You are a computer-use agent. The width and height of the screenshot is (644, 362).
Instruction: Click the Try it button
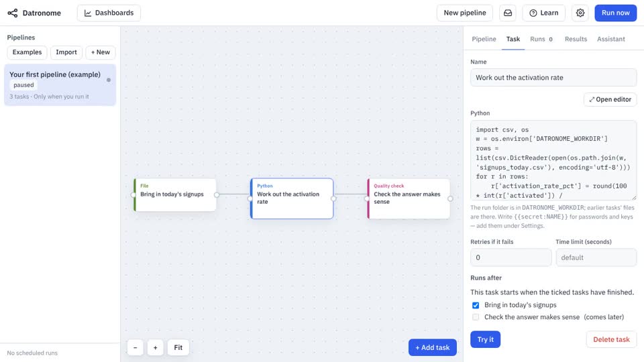[x=485, y=339]
